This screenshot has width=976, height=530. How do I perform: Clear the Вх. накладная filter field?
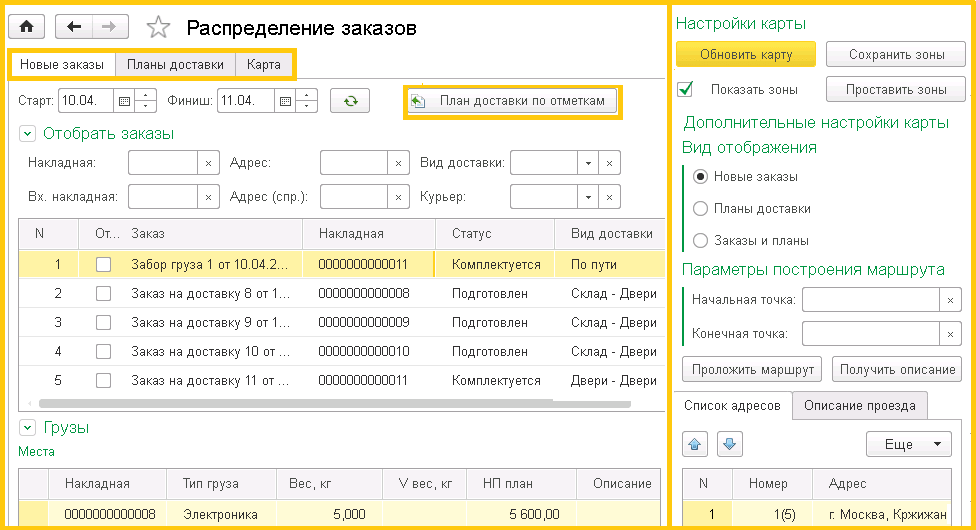click(209, 197)
